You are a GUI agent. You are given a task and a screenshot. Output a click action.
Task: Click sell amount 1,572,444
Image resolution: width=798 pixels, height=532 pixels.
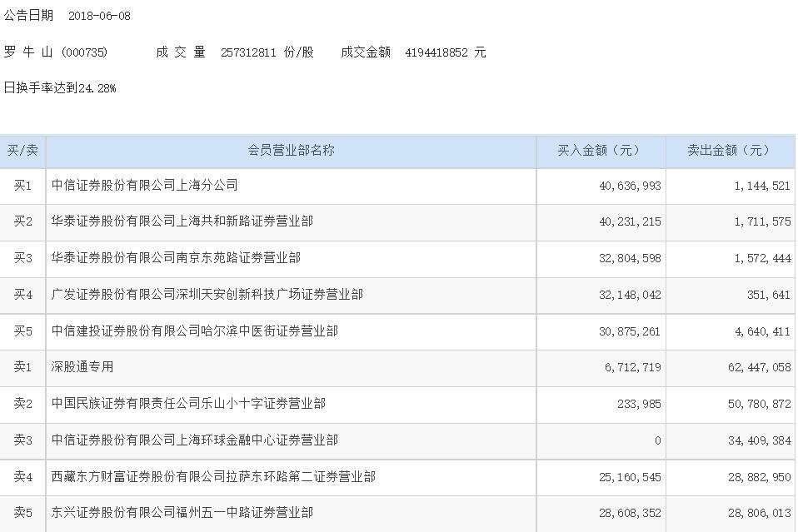coord(763,259)
